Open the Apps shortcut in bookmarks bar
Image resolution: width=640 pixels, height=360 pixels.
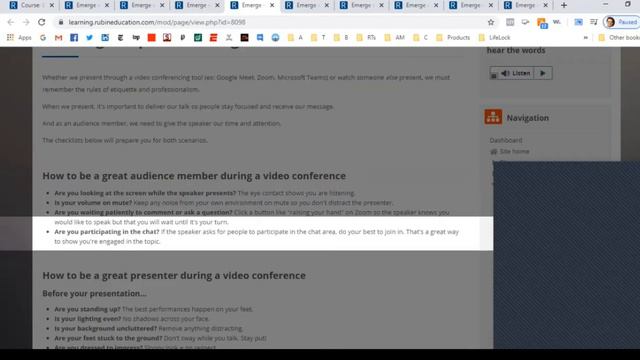tap(19, 38)
